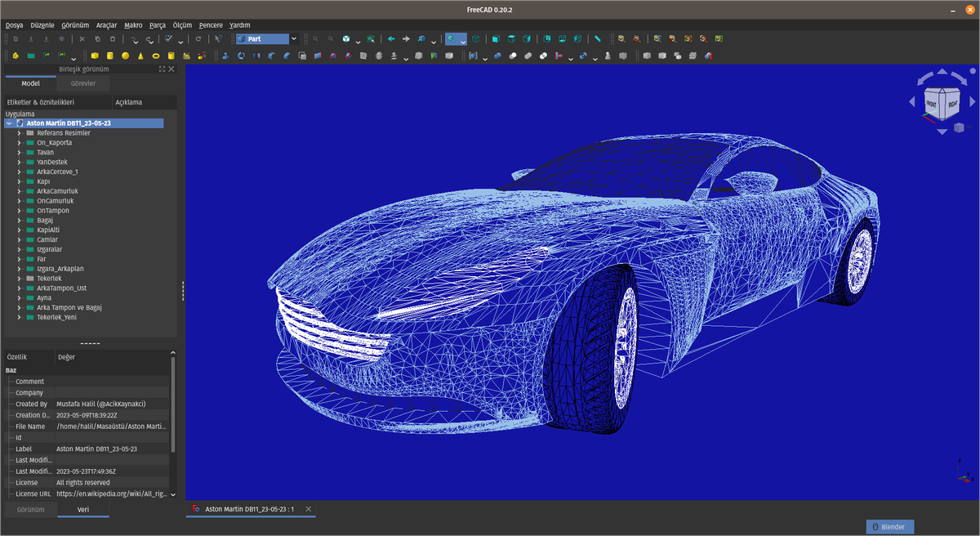Click the teal create group folder icon
Viewport: 980px width, 536px height.
30,56
